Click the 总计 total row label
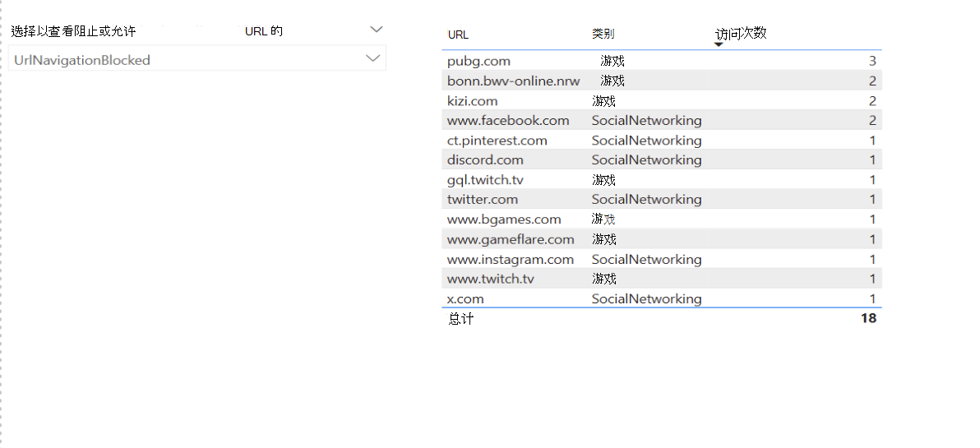 click(460, 319)
